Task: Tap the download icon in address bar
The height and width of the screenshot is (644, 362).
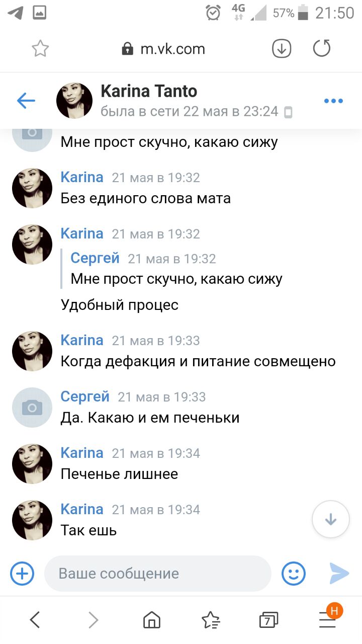Action: [x=282, y=49]
